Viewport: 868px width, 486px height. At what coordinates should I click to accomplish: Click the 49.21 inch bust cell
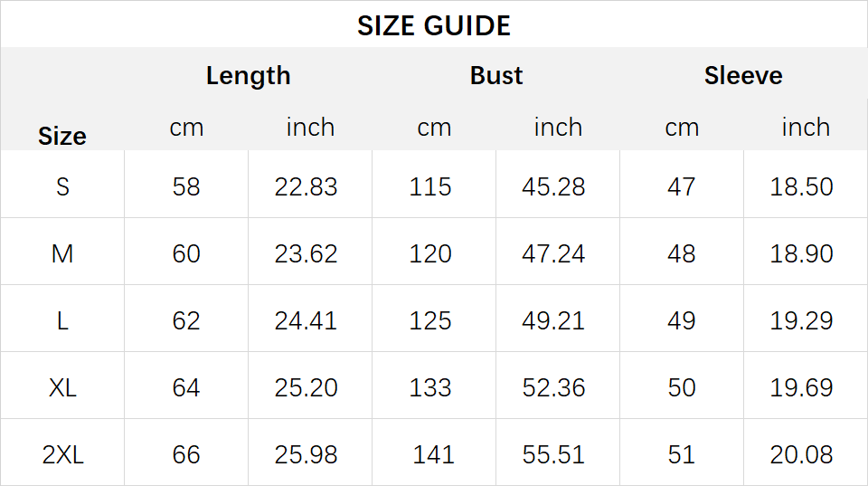[x=553, y=321]
